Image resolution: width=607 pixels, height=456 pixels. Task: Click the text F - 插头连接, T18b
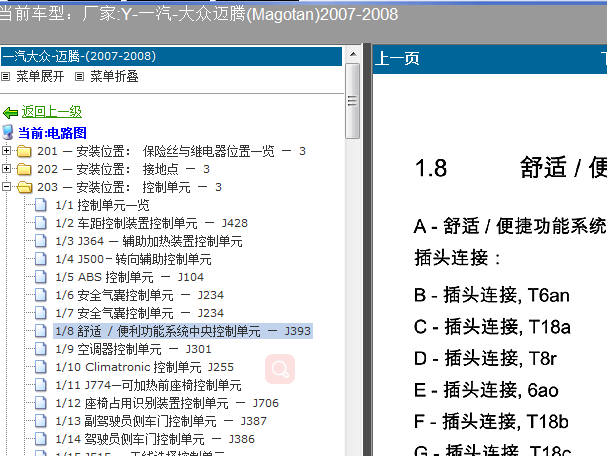pos(491,422)
